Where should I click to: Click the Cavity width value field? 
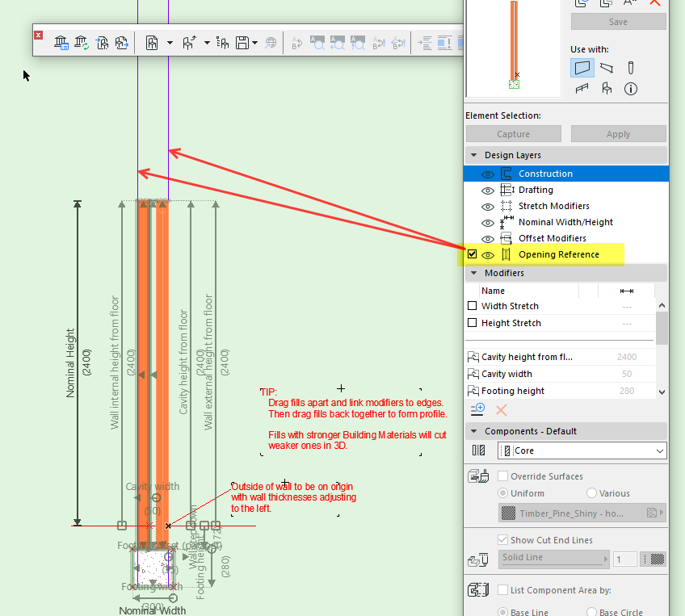[627, 374]
